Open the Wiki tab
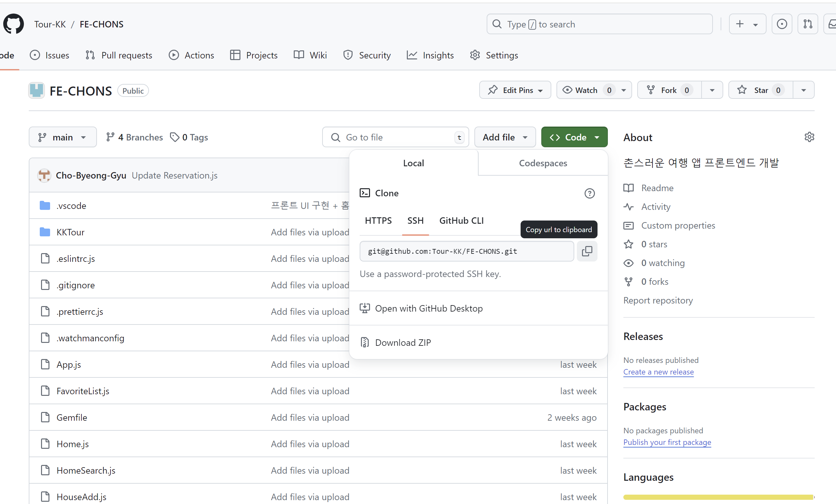This screenshot has height=504, width=836. [x=310, y=55]
